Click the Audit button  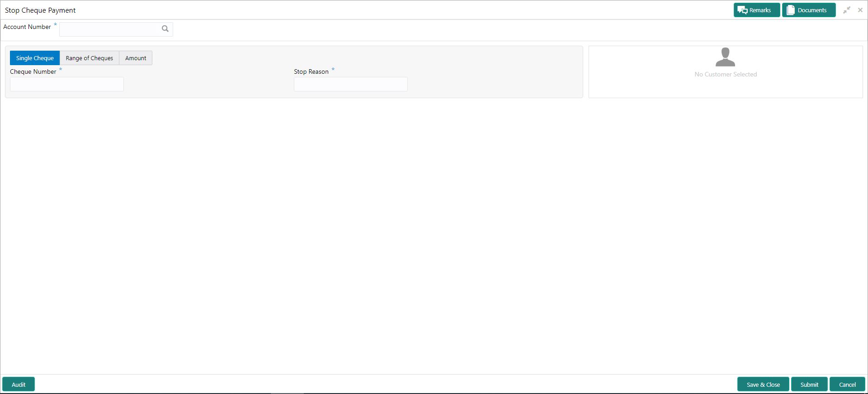point(19,385)
